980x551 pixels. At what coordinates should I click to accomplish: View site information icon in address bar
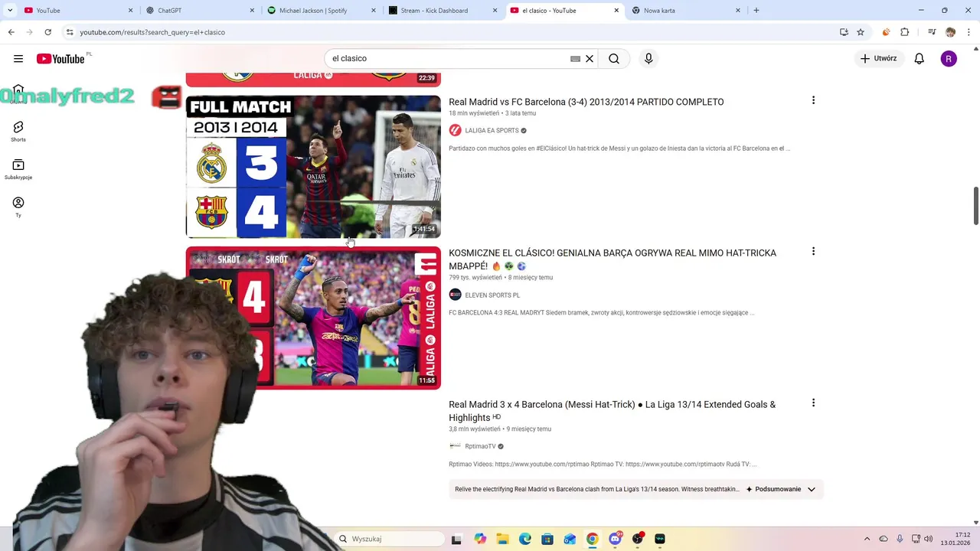click(70, 32)
